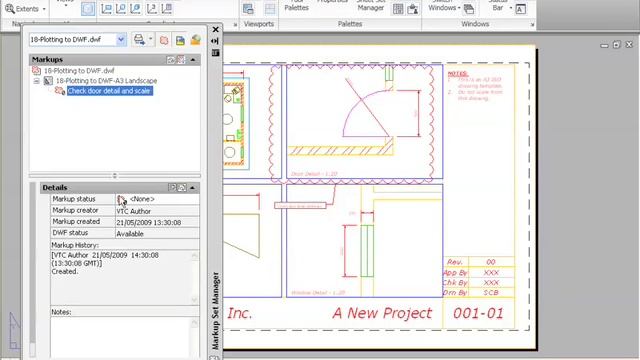Viewport: 640px width, 360px height.
Task: Open Markup Set Manager properties menu icon
Action: [215, 53]
